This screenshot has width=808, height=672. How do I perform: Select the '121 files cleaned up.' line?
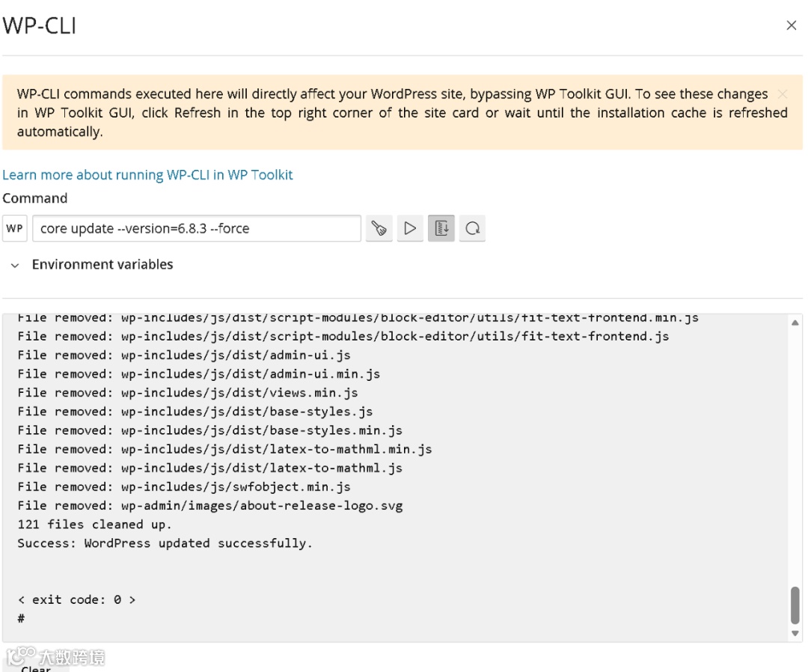click(x=94, y=525)
